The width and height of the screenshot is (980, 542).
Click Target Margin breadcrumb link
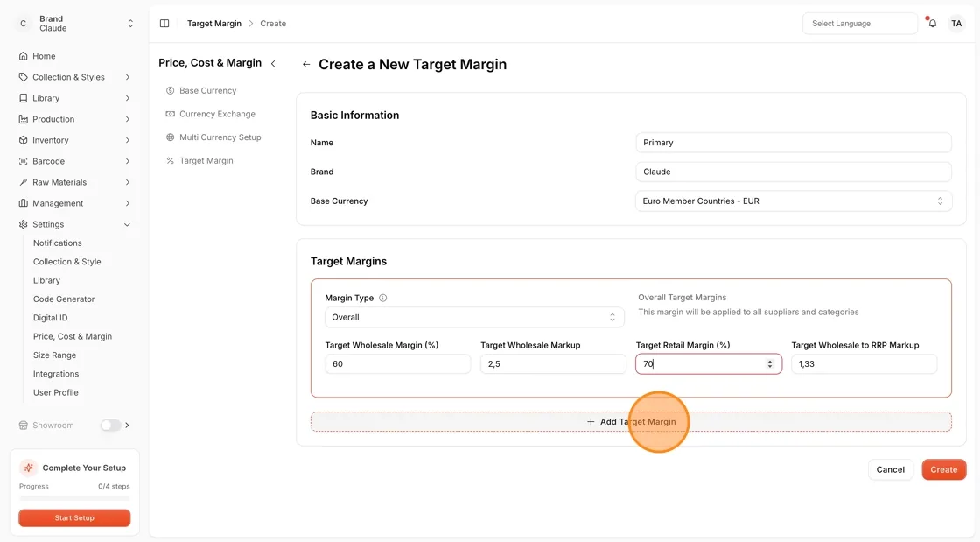tap(213, 23)
